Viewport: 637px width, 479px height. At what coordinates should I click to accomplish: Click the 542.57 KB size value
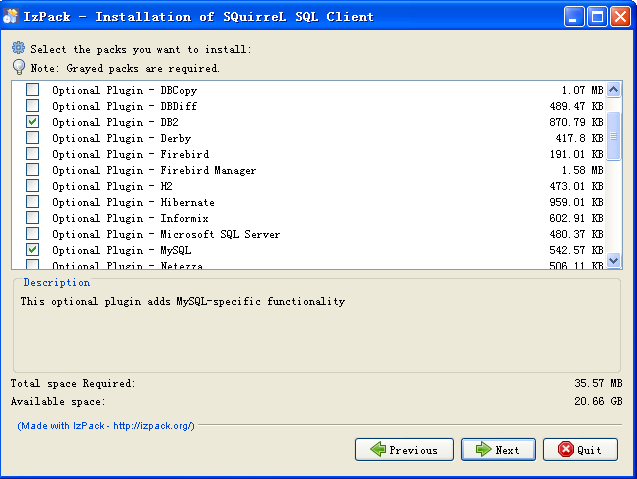tap(576, 250)
